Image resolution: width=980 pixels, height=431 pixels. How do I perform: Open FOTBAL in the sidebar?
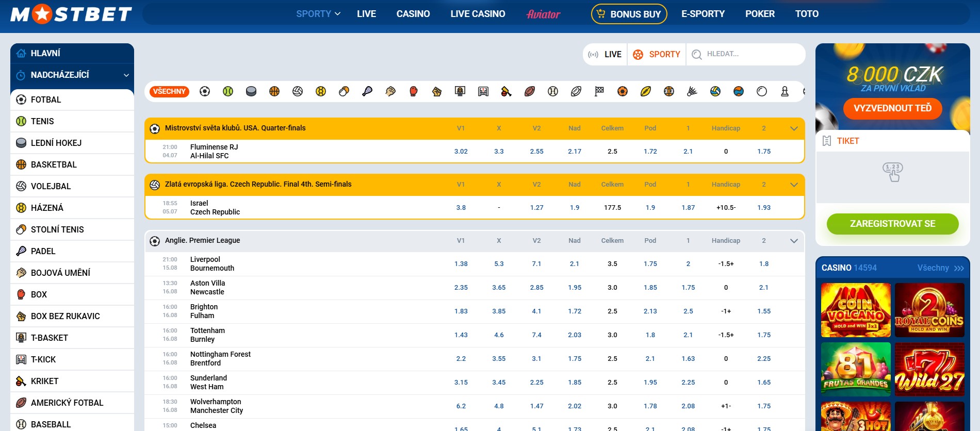click(x=72, y=100)
